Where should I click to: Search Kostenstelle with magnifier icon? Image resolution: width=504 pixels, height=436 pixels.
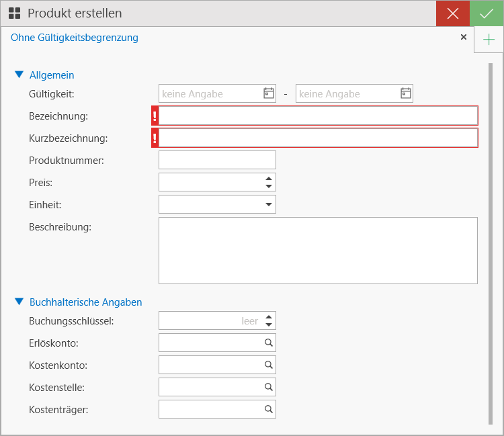pyautogui.click(x=269, y=387)
